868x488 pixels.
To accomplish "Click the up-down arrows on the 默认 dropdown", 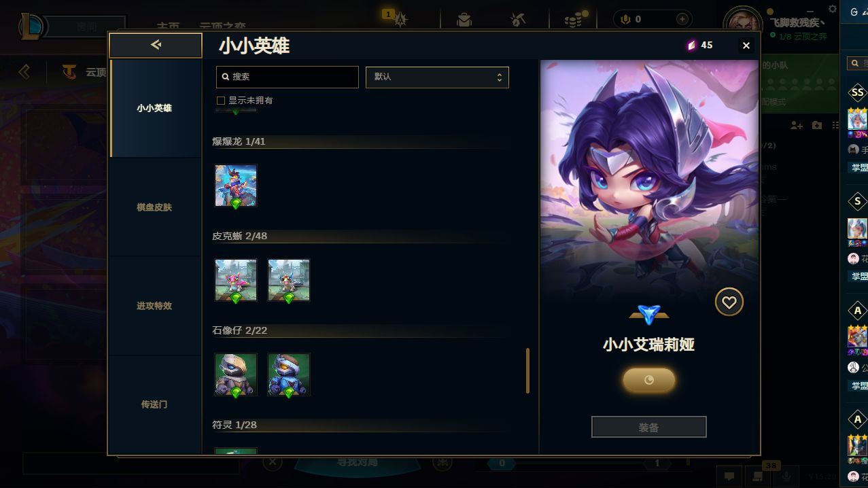I will pyautogui.click(x=499, y=77).
